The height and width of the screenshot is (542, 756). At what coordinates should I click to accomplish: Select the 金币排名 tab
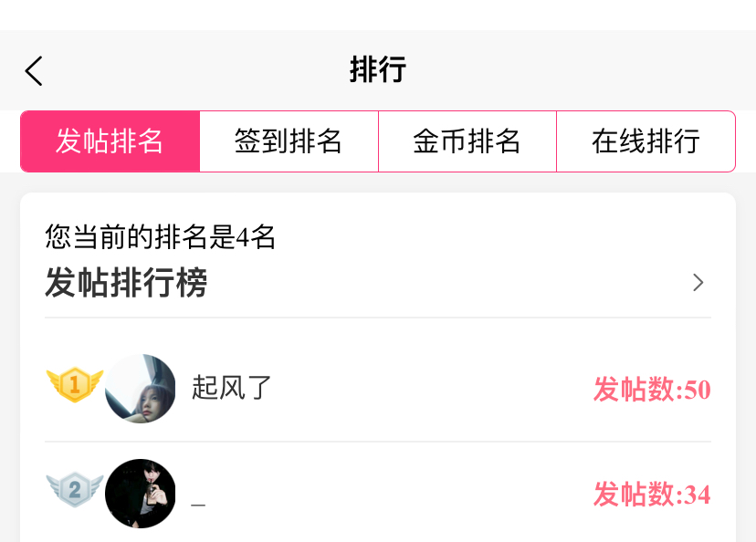(467, 141)
